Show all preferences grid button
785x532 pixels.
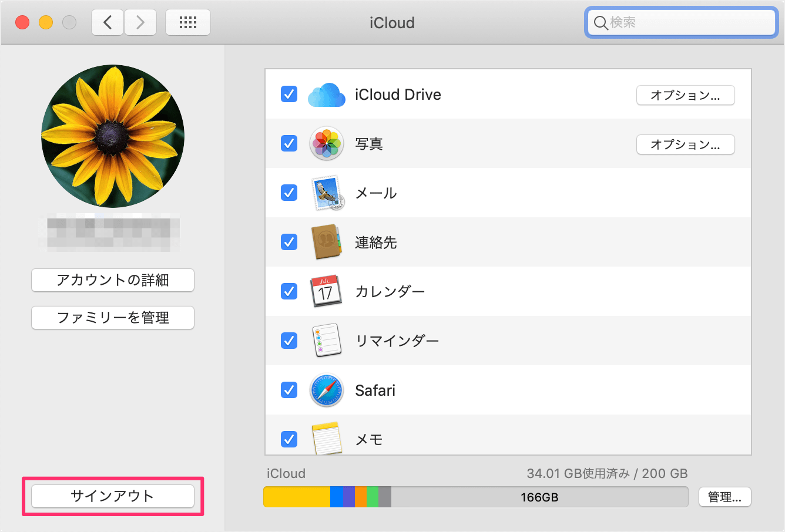coord(188,23)
